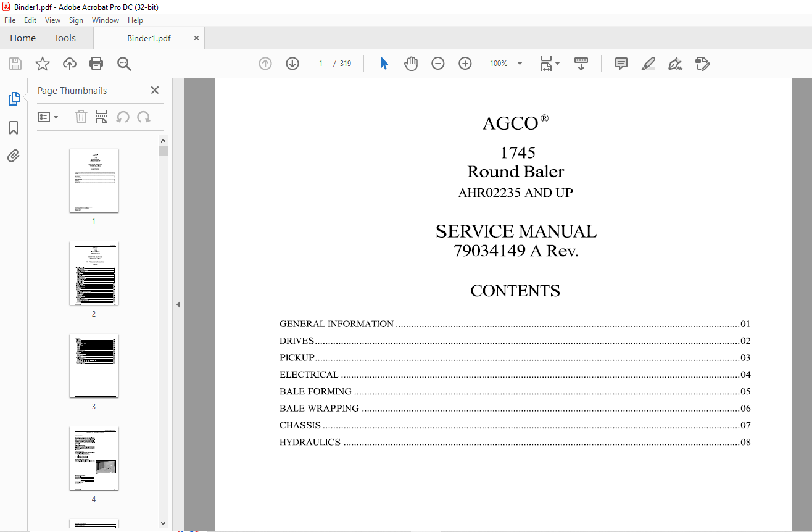The width and height of the screenshot is (812, 532).
Task: Click the thumbnail panel scroll up arrow
Action: click(163, 140)
